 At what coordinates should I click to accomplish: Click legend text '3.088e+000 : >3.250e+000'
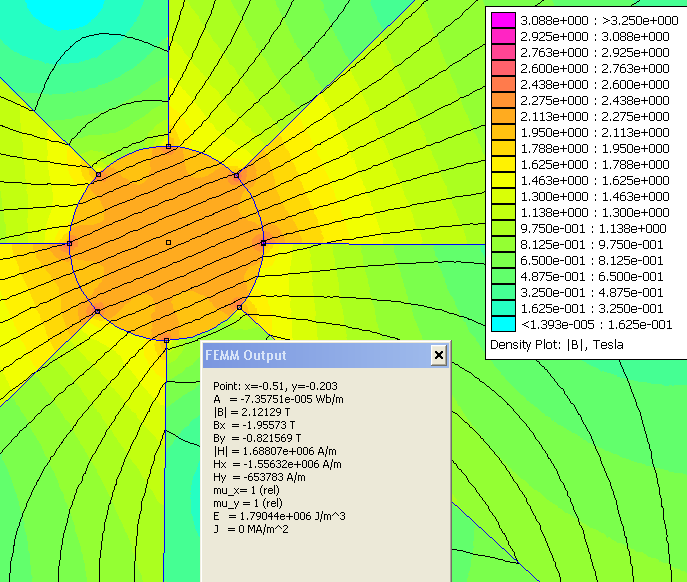(599, 21)
